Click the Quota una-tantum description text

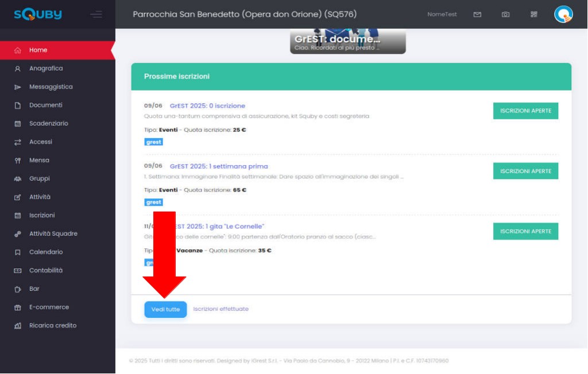coord(257,116)
